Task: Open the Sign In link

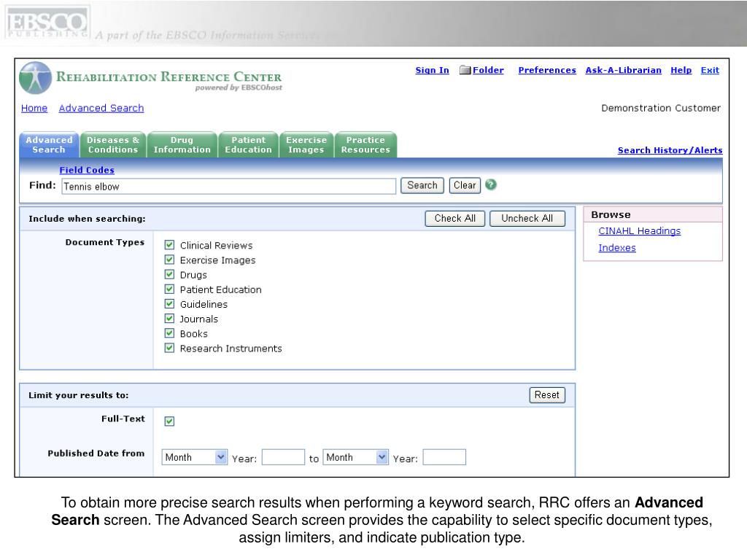Action: pyautogui.click(x=432, y=70)
